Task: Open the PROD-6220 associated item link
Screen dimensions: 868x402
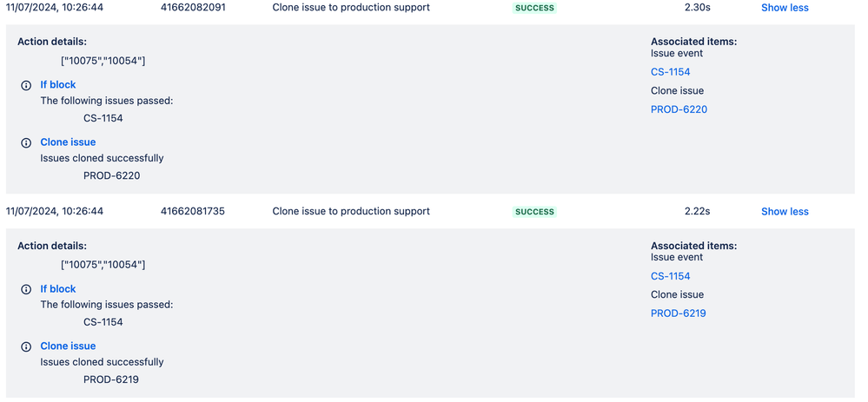Action: (679, 109)
